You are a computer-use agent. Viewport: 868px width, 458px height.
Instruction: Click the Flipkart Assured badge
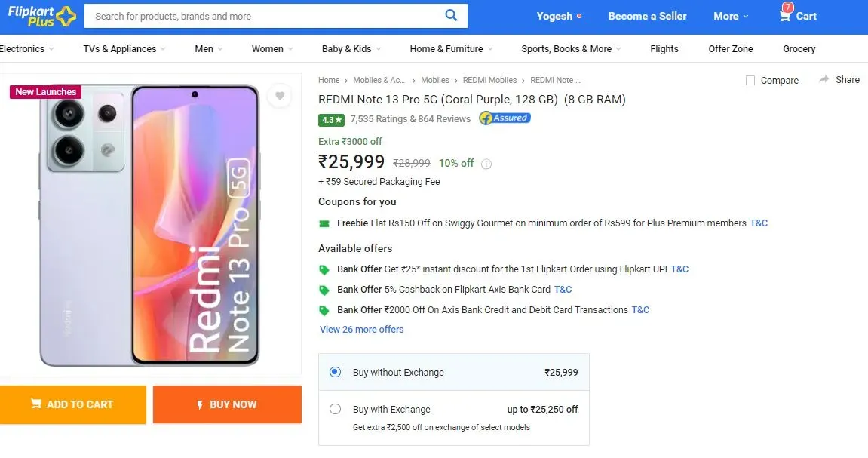pyautogui.click(x=505, y=118)
